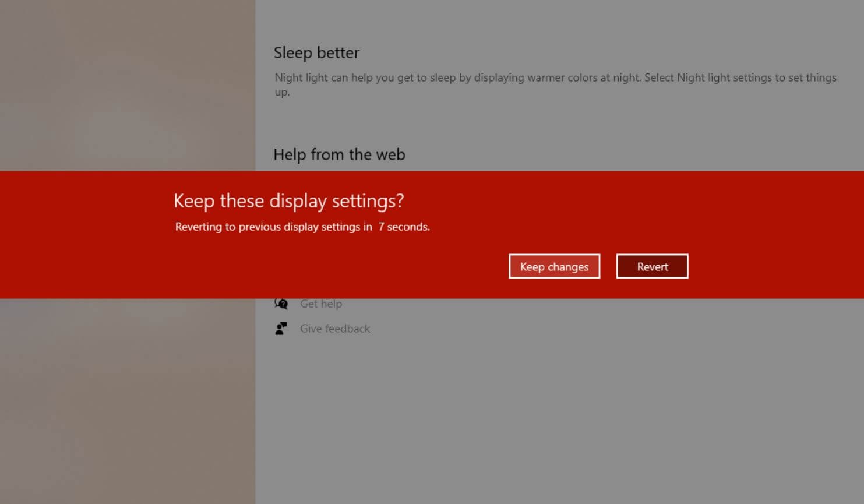Image resolution: width=864 pixels, height=504 pixels.
Task: Open the Get help link
Action: click(321, 304)
